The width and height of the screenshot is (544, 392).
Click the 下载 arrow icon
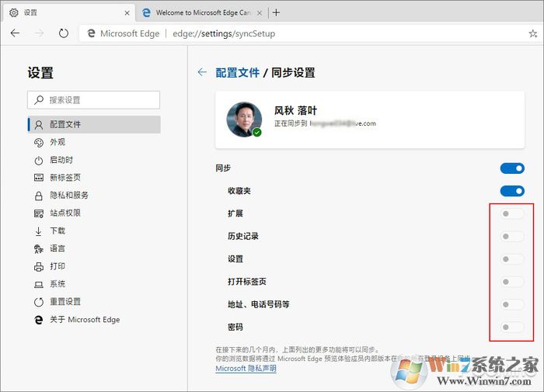(39, 231)
